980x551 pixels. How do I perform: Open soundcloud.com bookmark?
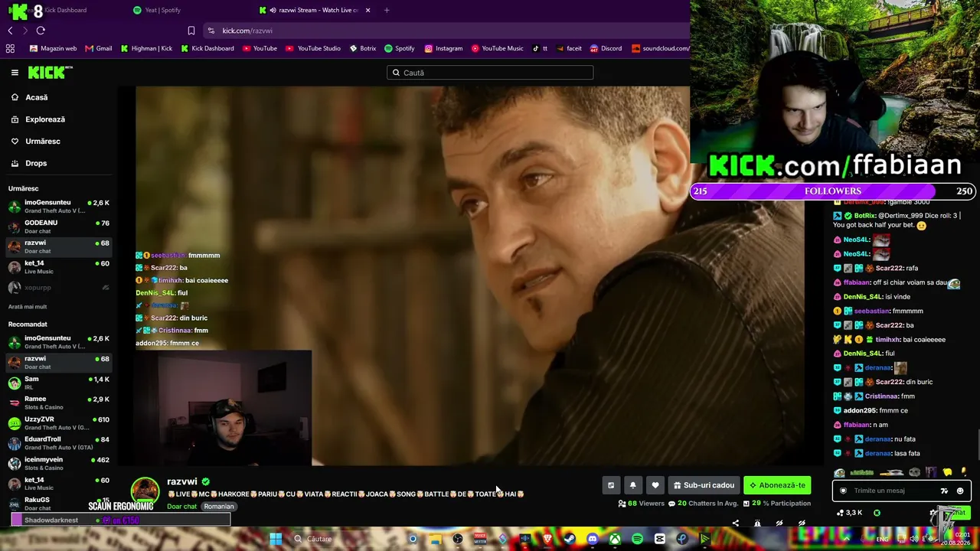pyautogui.click(x=661, y=48)
